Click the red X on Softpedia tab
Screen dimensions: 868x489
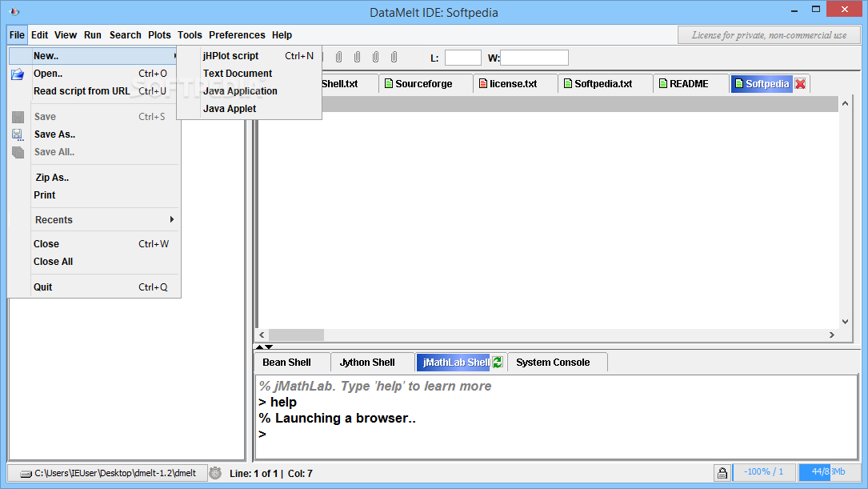(801, 83)
